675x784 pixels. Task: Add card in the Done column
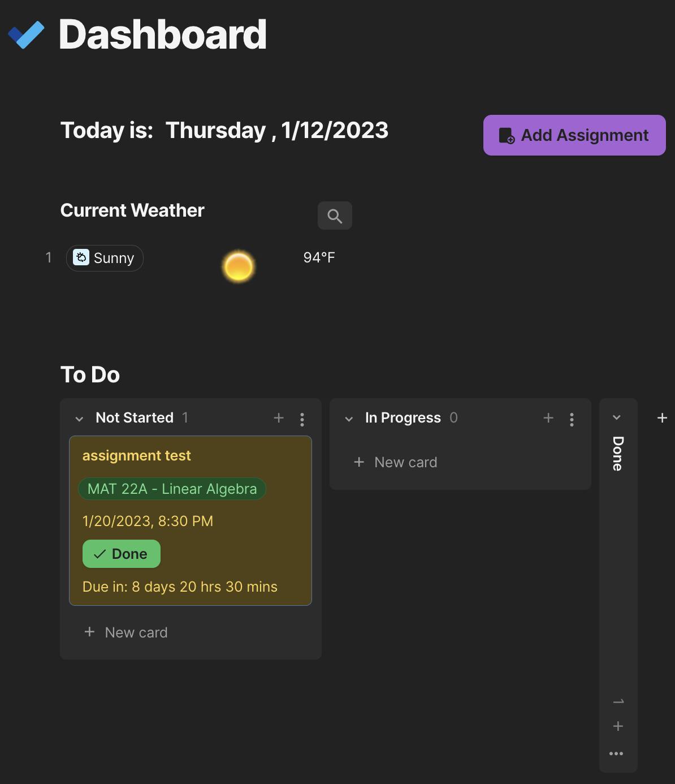point(618,726)
